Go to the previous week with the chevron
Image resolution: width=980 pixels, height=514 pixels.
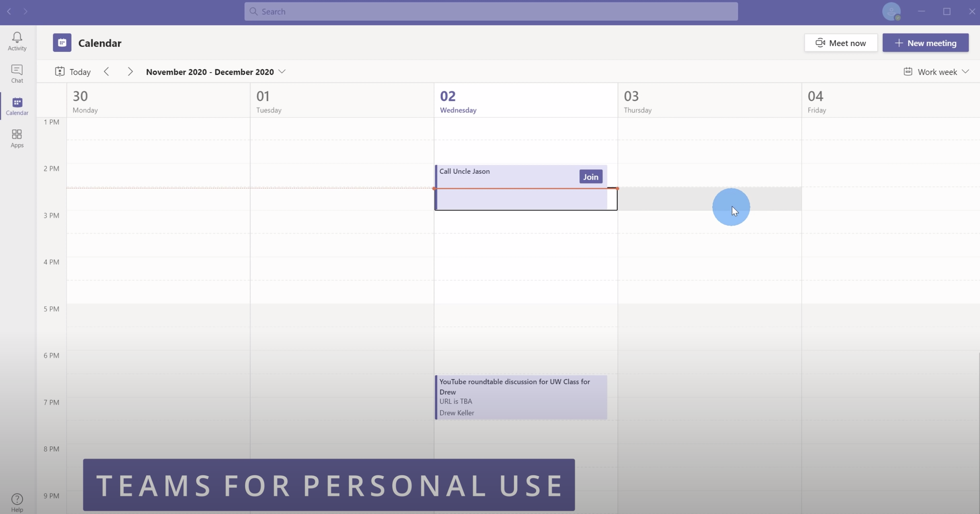pyautogui.click(x=106, y=71)
